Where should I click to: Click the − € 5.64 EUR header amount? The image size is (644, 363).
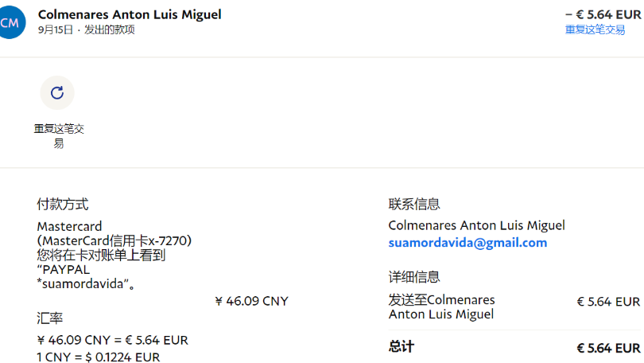pyautogui.click(x=602, y=14)
